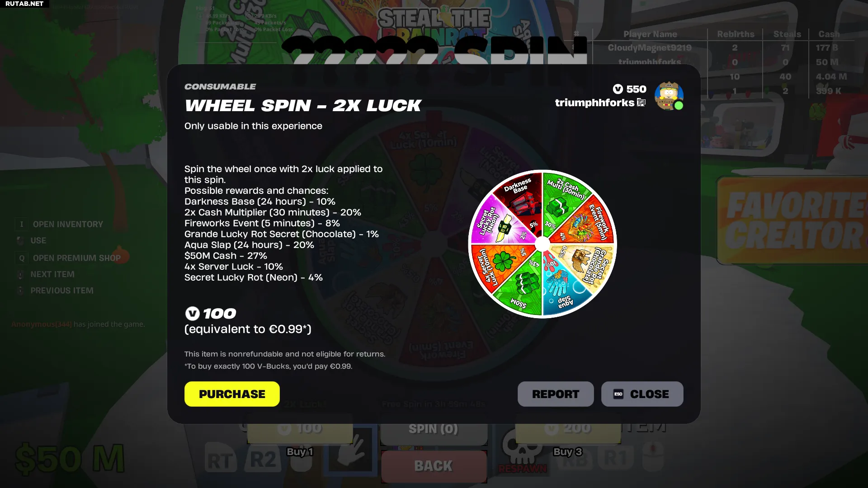Click the Darkness Base wheel segment
Screen dimensions: 868x488
(520, 199)
